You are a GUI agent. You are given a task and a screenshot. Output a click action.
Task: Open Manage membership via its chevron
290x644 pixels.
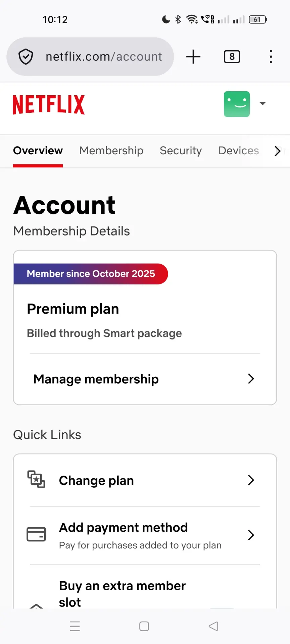click(x=251, y=379)
